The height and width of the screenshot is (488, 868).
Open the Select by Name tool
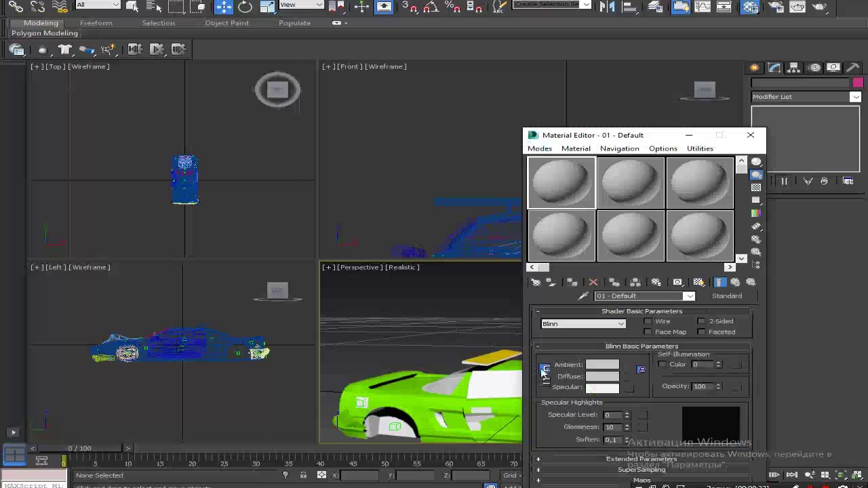[x=154, y=7]
